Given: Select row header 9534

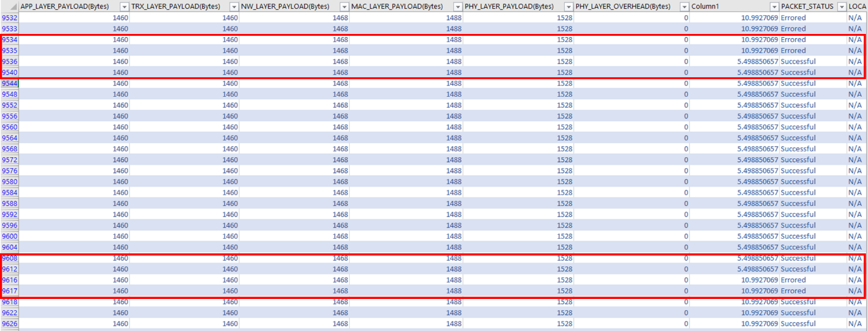Looking at the screenshot, I should click(9, 40).
